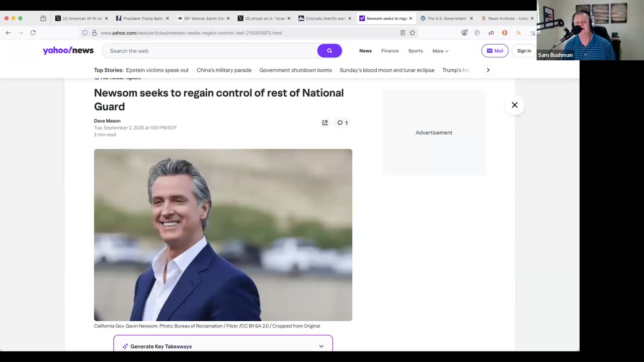This screenshot has height=362, width=644.
Task: Click the orange DuckDuckGo extension icon
Action: [505, 33]
